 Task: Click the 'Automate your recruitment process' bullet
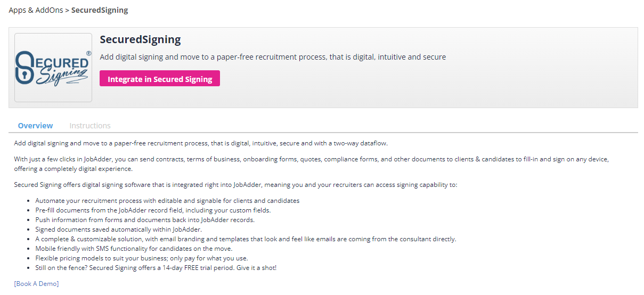(x=167, y=201)
